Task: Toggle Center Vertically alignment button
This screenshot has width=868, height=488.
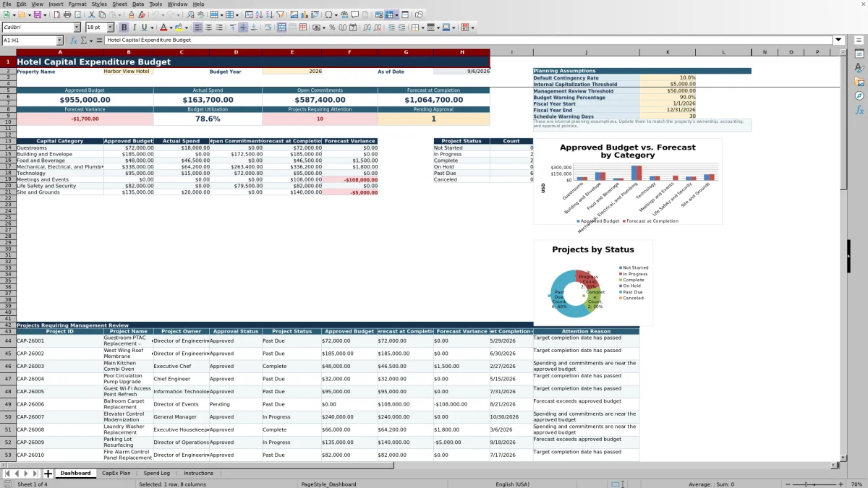Action: click(x=243, y=27)
